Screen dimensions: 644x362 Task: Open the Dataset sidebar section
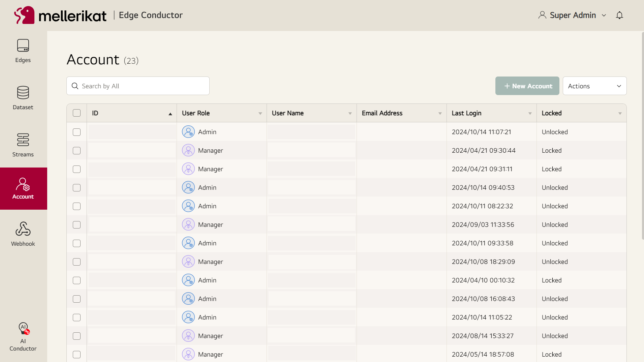[23, 98]
